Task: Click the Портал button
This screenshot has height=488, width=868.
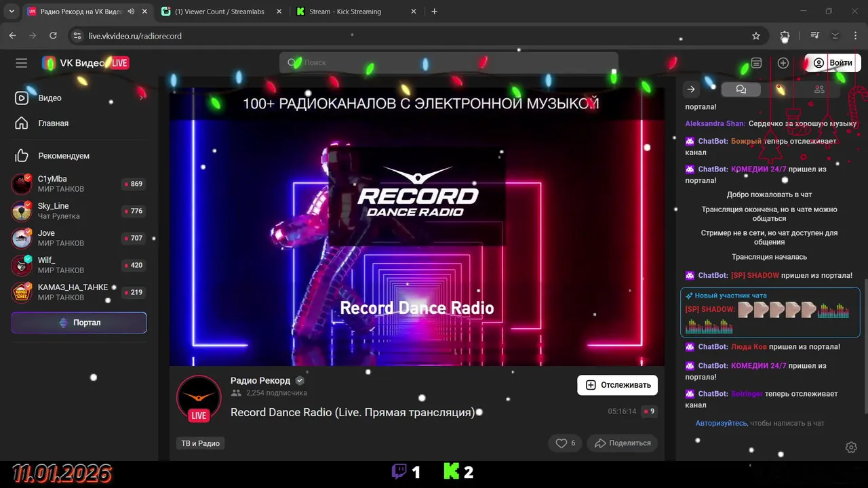Action: 79,323
